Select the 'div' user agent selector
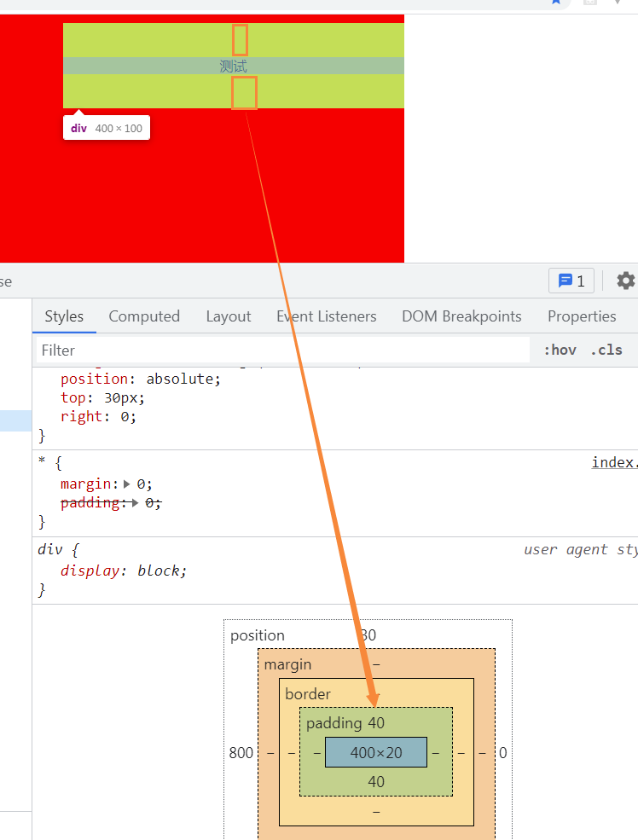Viewport: 638px width, 840px height. [50, 549]
